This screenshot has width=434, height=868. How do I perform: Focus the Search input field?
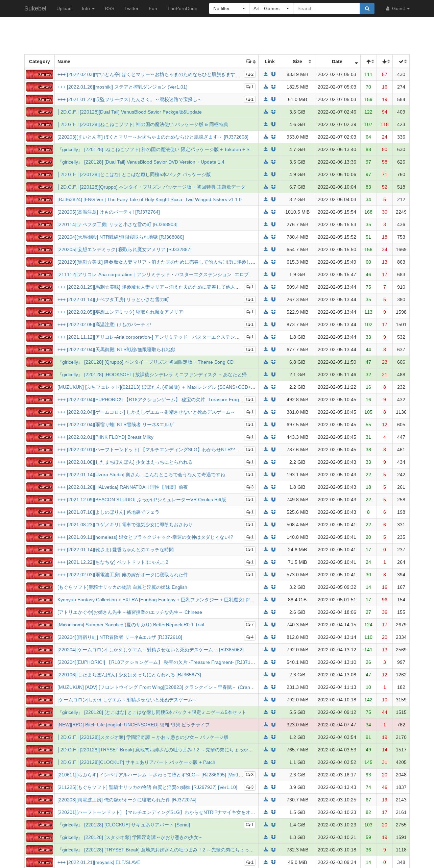click(x=326, y=8)
